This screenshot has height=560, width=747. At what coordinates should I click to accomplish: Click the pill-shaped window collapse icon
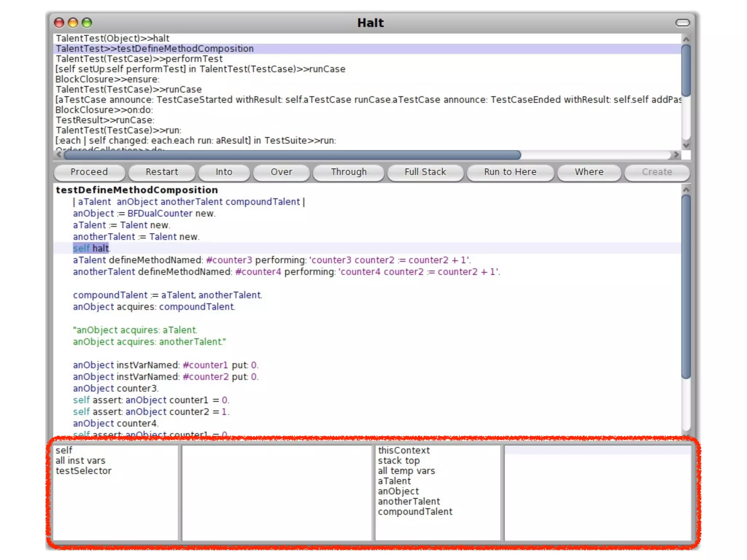tap(682, 23)
